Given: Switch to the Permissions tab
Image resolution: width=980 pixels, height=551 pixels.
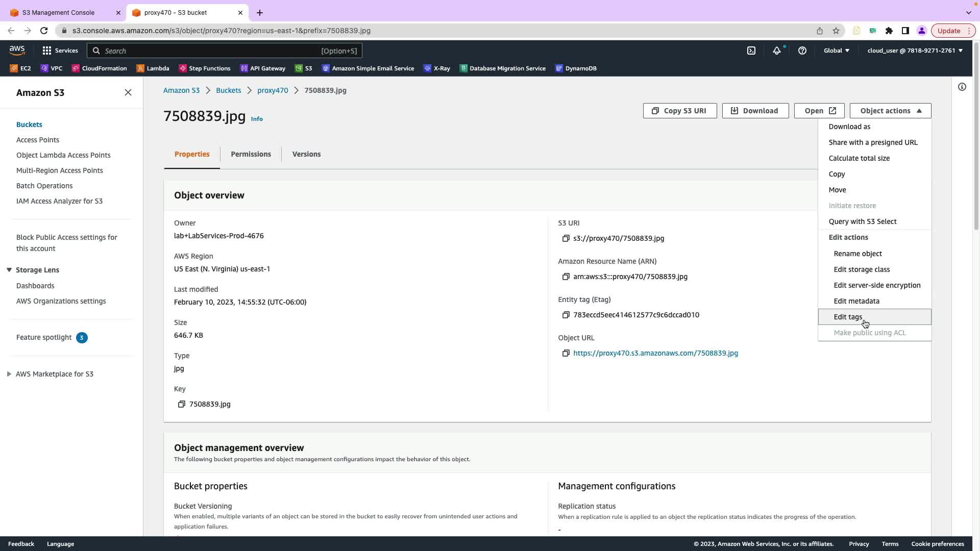Looking at the screenshot, I should click(x=251, y=154).
